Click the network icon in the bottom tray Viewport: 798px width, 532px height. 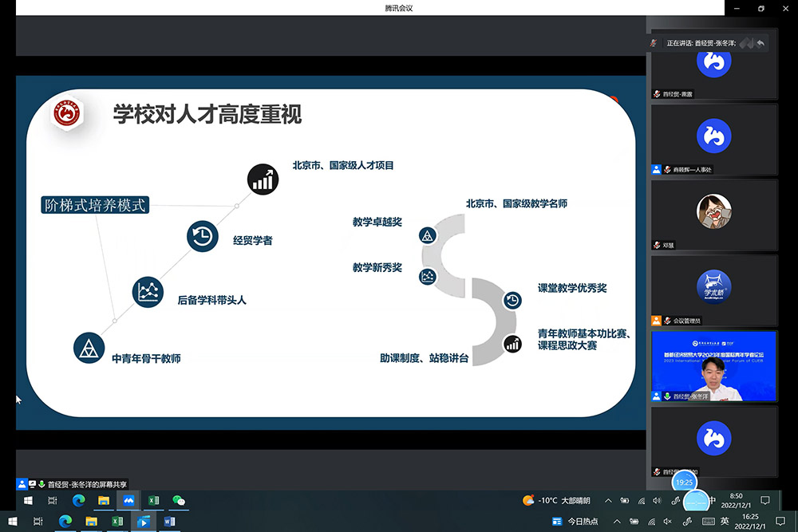point(651,522)
